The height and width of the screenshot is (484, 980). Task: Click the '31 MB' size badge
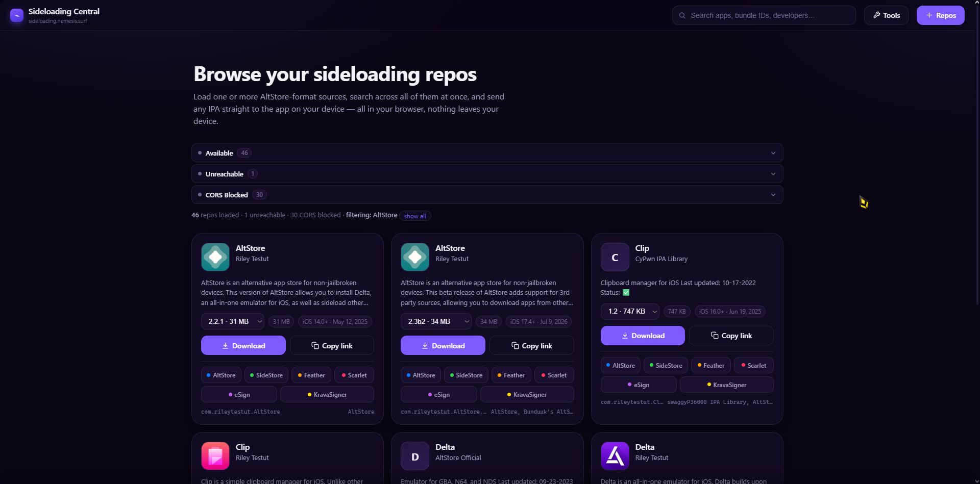(281, 322)
